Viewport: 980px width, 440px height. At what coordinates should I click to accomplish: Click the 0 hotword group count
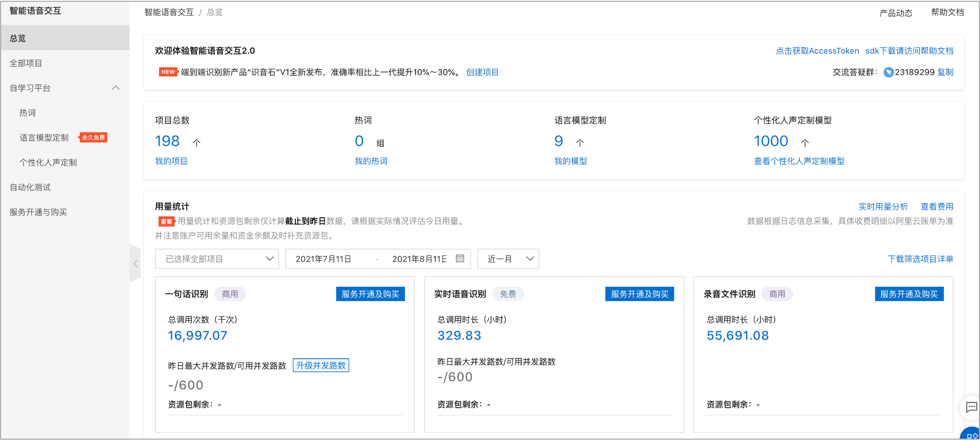[x=359, y=141]
